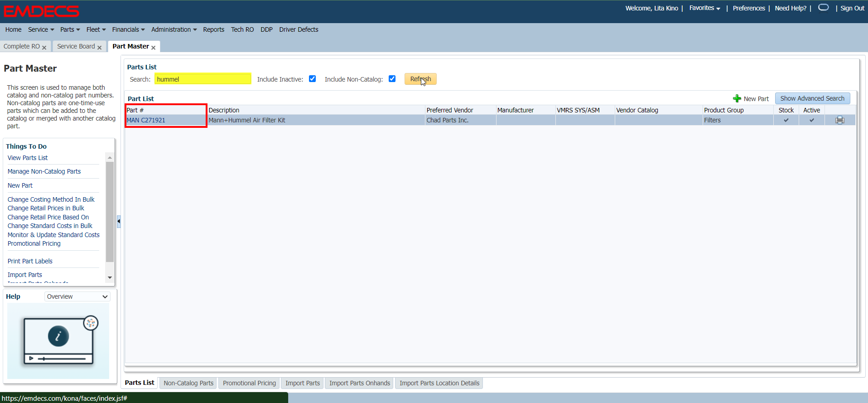Switch to Promotional Pricing bottom tab
This screenshot has width=868, height=403.
point(249,383)
